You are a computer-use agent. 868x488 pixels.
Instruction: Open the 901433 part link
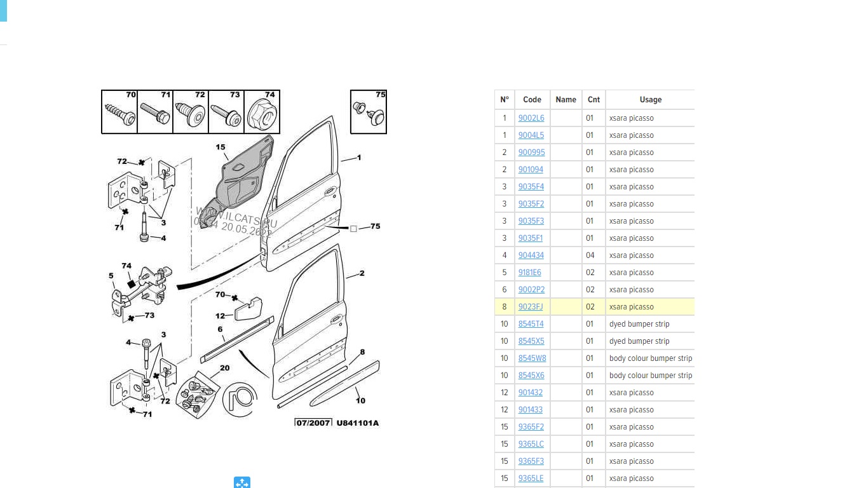point(531,410)
